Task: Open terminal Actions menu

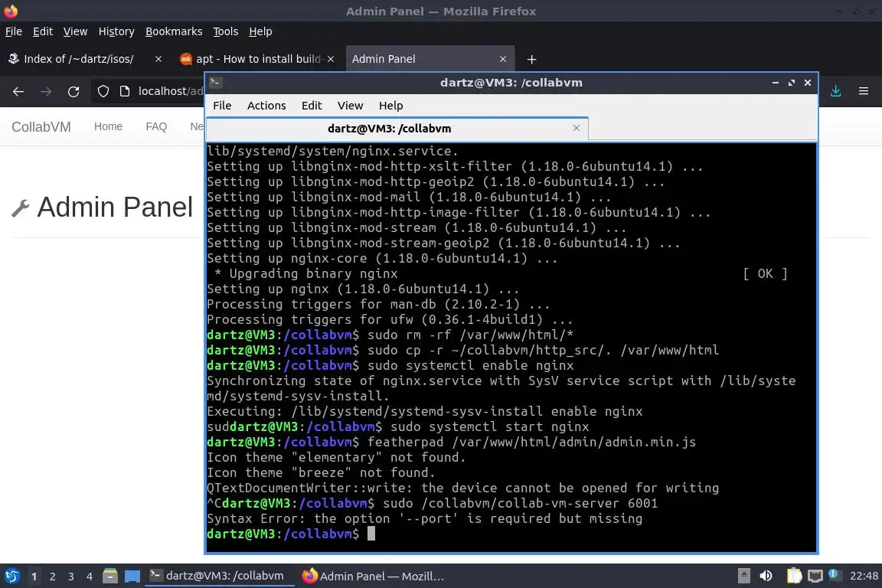Action: [x=266, y=105]
